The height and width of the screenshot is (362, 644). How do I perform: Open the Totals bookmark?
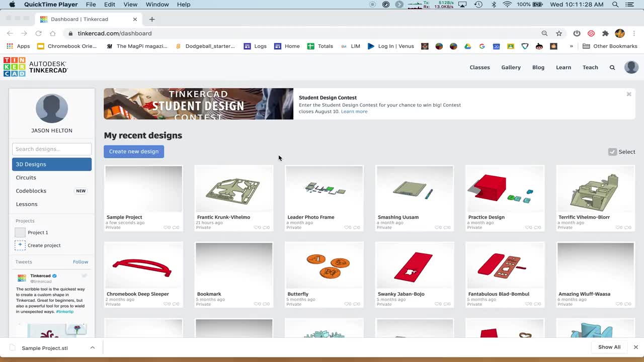click(x=320, y=46)
